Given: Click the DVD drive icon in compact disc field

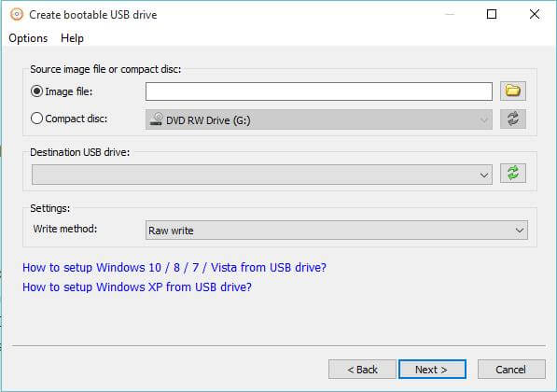Looking at the screenshot, I should (156, 119).
